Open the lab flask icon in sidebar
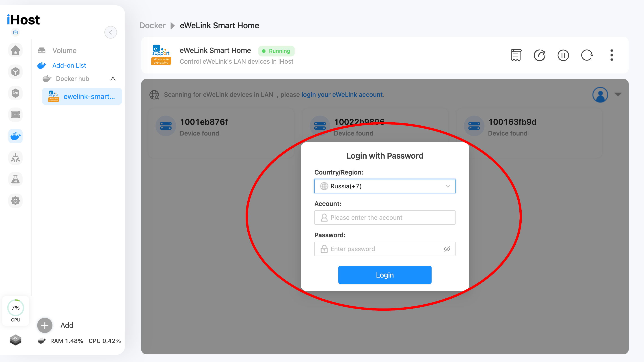Screen dimensions: 644x362 point(15,179)
